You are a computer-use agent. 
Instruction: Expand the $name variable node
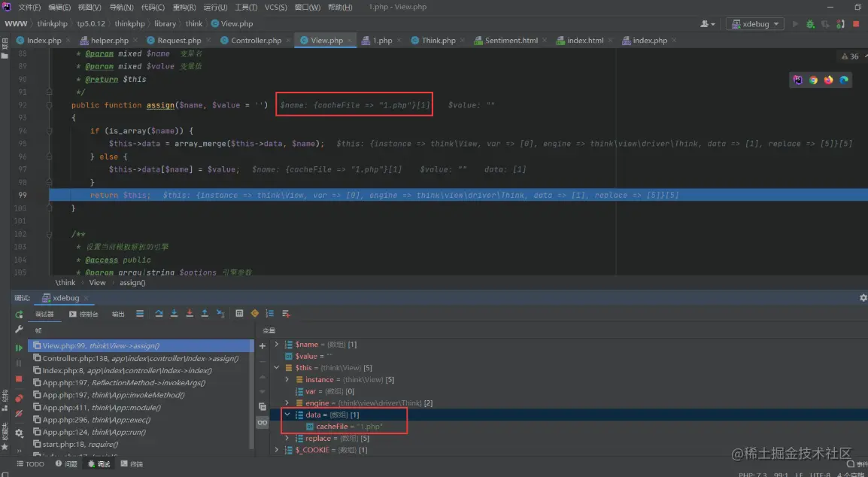(x=277, y=345)
